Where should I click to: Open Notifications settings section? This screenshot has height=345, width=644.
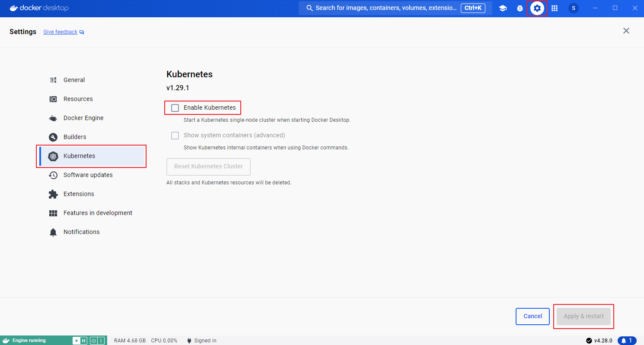[92, 232]
